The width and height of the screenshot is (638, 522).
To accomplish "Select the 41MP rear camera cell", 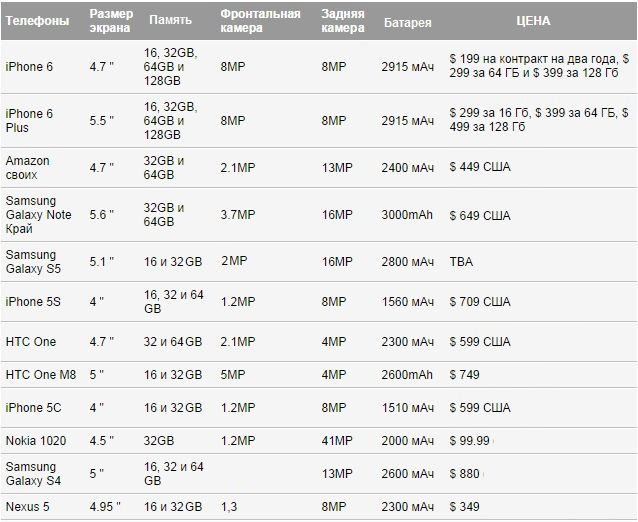I will click(x=338, y=441).
